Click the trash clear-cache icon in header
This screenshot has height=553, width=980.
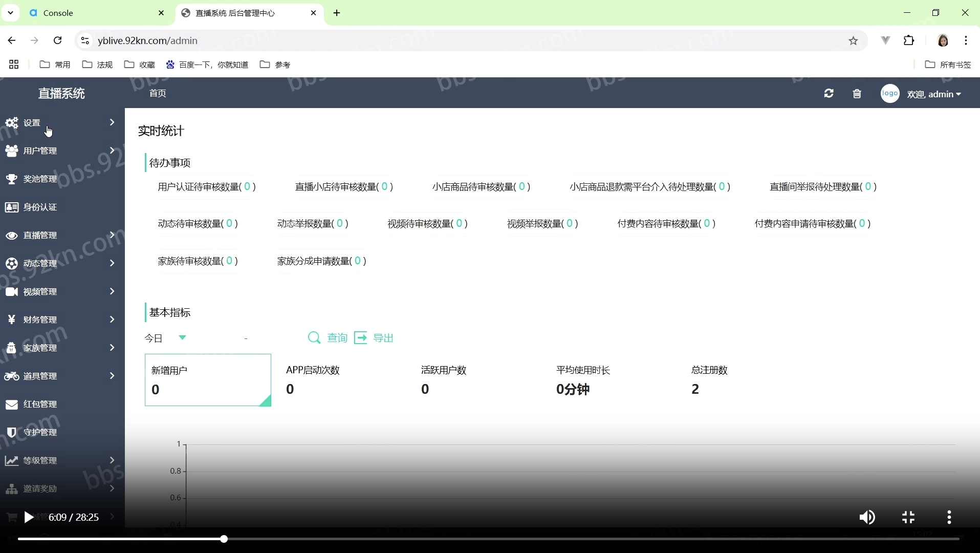click(857, 94)
